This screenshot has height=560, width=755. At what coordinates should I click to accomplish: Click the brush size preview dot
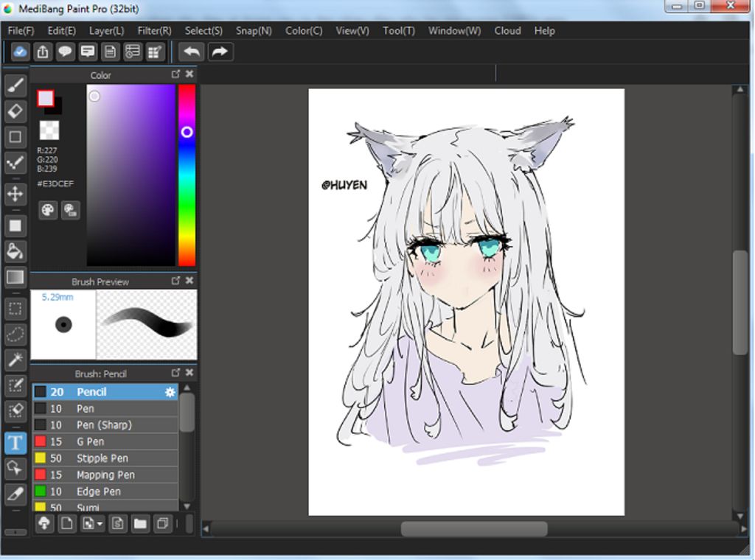[63, 325]
